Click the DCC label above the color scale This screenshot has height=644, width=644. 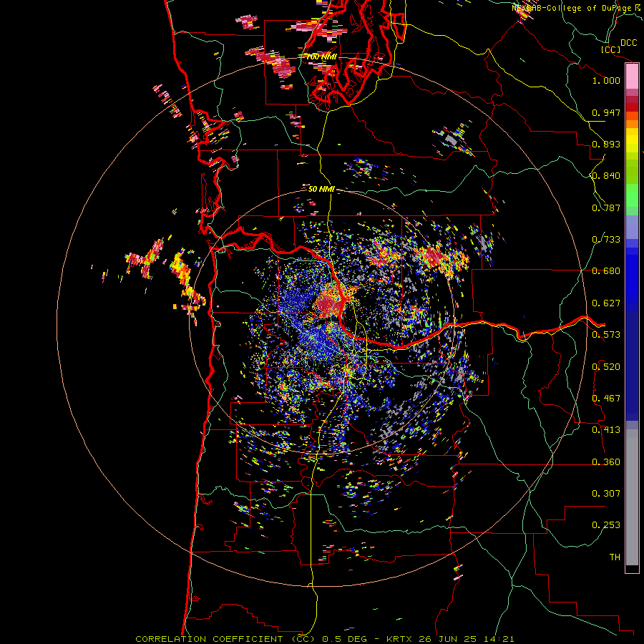point(628,43)
